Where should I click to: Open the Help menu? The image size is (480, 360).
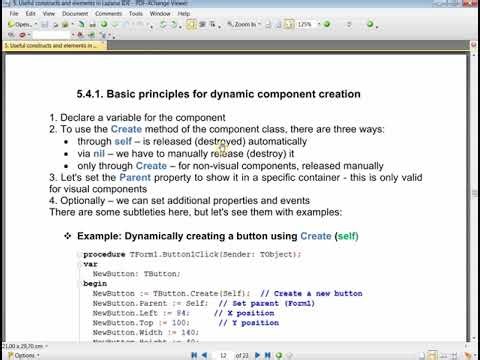[x=184, y=14]
